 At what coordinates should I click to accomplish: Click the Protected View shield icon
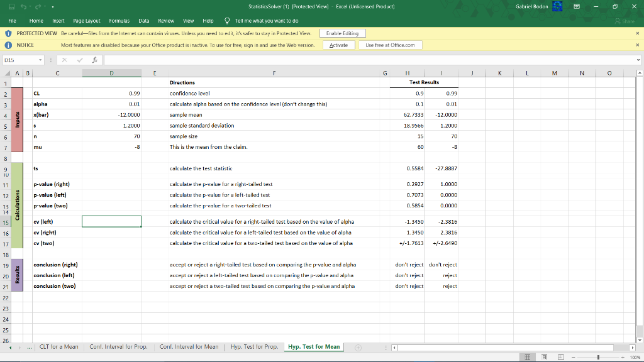[8, 33]
